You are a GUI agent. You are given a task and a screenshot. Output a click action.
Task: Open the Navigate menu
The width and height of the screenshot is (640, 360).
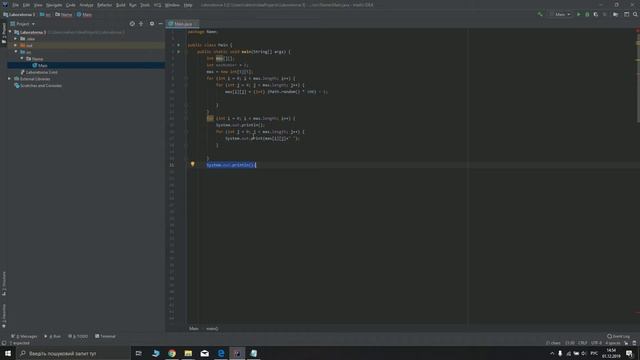[x=54, y=5]
